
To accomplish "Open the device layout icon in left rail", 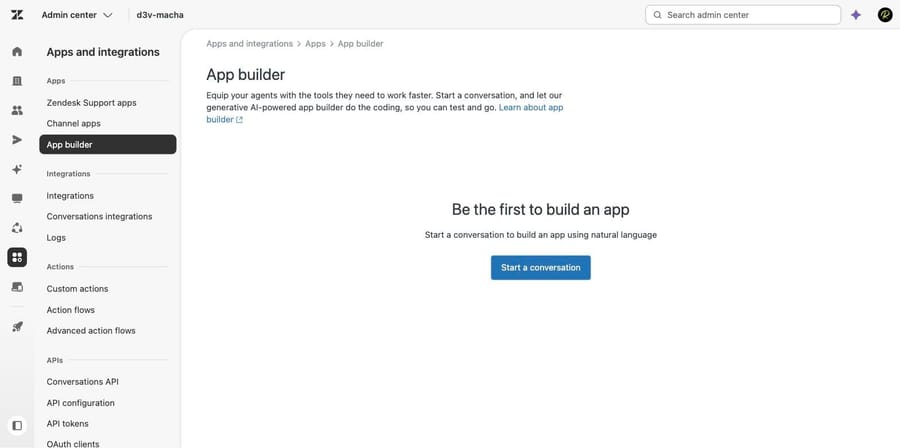I will (x=17, y=287).
